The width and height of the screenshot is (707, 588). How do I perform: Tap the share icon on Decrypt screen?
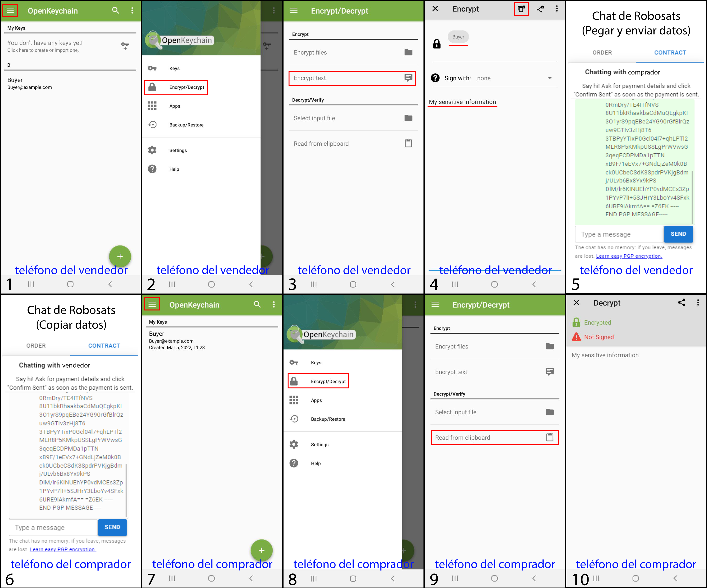[x=681, y=303]
